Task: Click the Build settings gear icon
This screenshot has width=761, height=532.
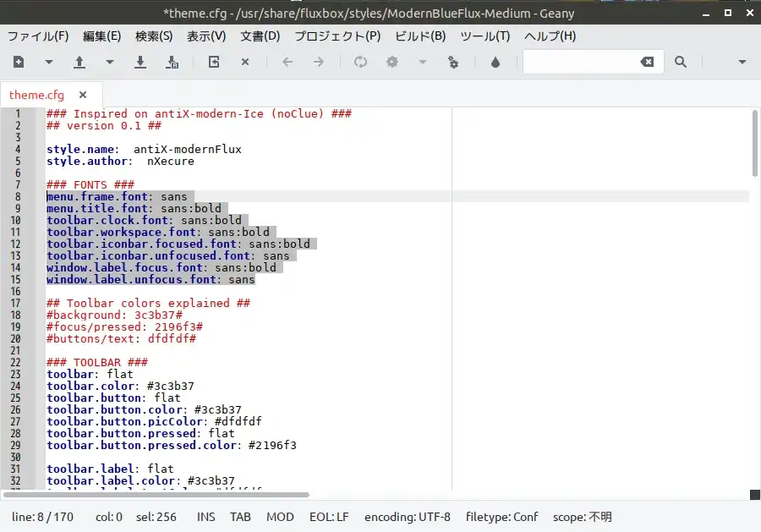Action: [x=453, y=62]
